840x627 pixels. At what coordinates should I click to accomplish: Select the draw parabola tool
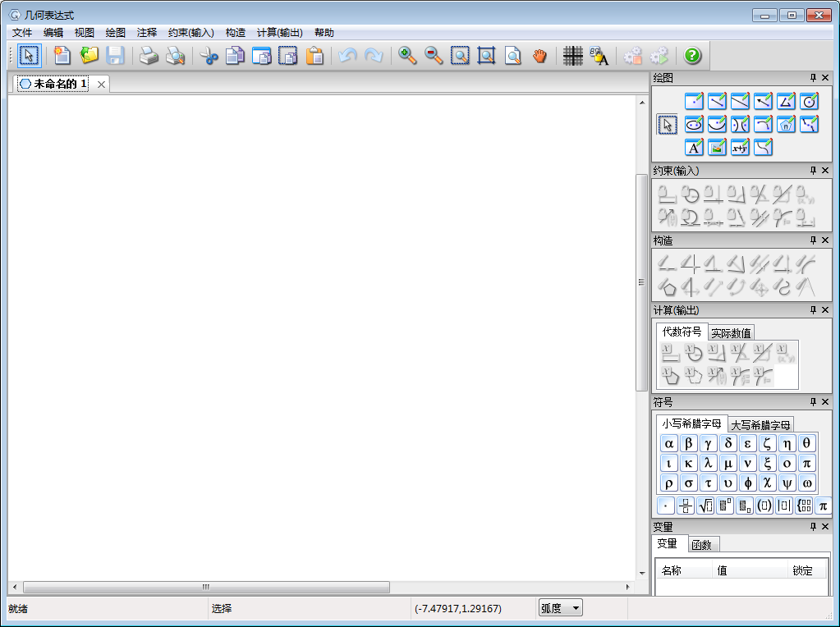[717, 124]
